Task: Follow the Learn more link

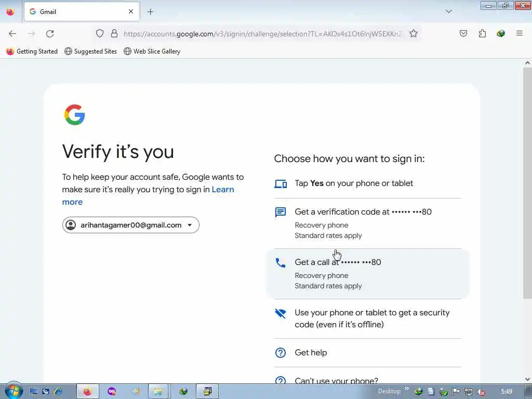Action: tap(148, 196)
